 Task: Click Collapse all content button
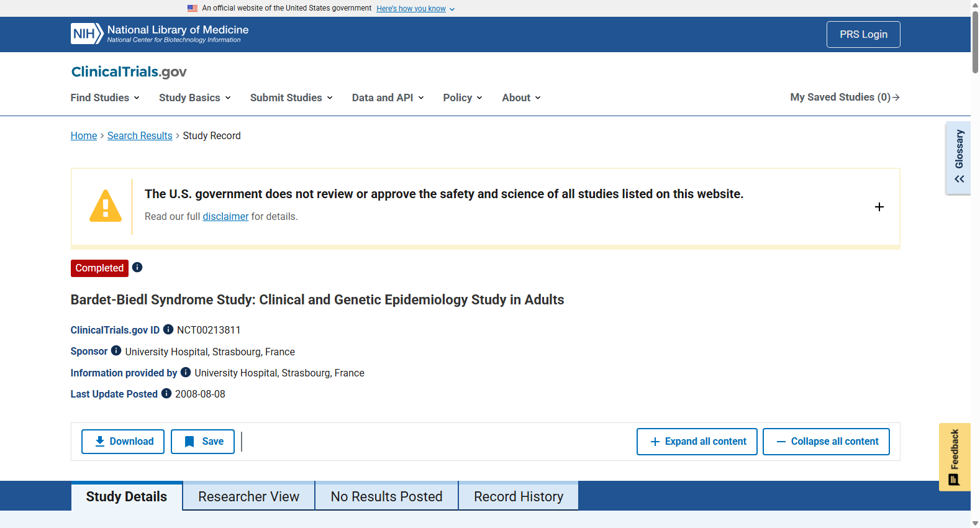[826, 442]
